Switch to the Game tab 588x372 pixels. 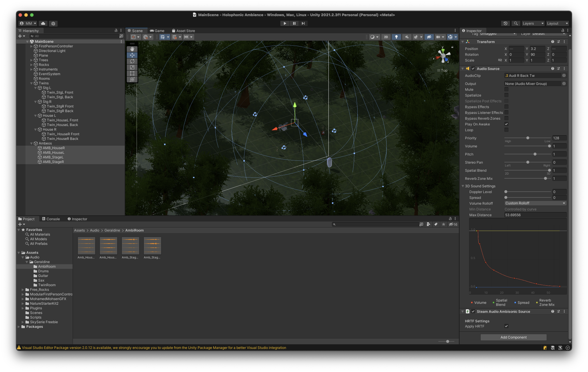157,31
